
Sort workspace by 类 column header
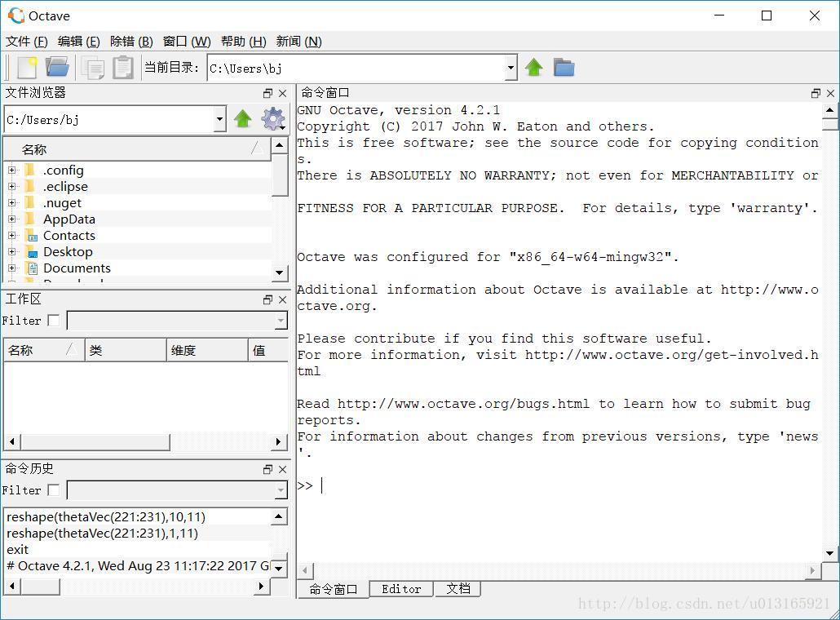126,351
